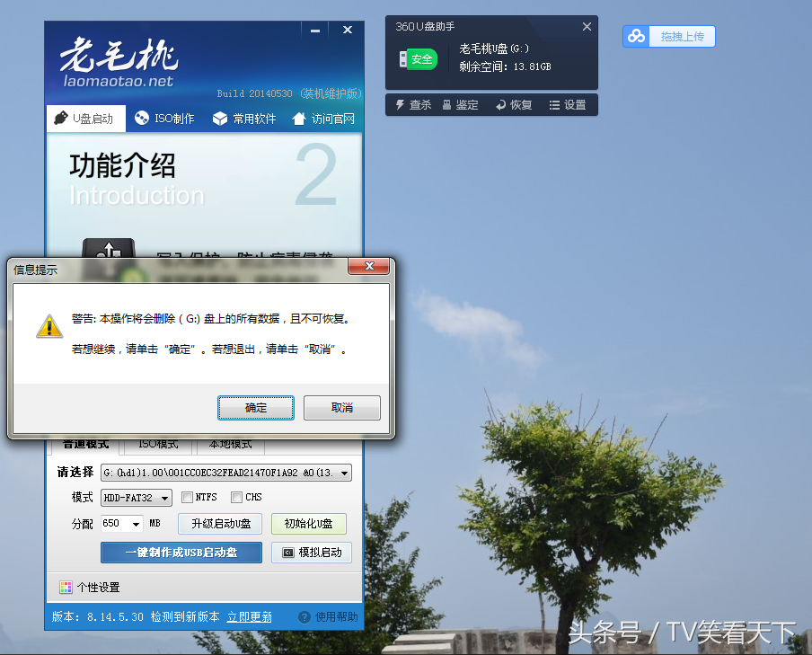Image resolution: width=812 pixels, height=655 pixels.
Task: Open 访问官网 website link tab
Action: [323, 119]
